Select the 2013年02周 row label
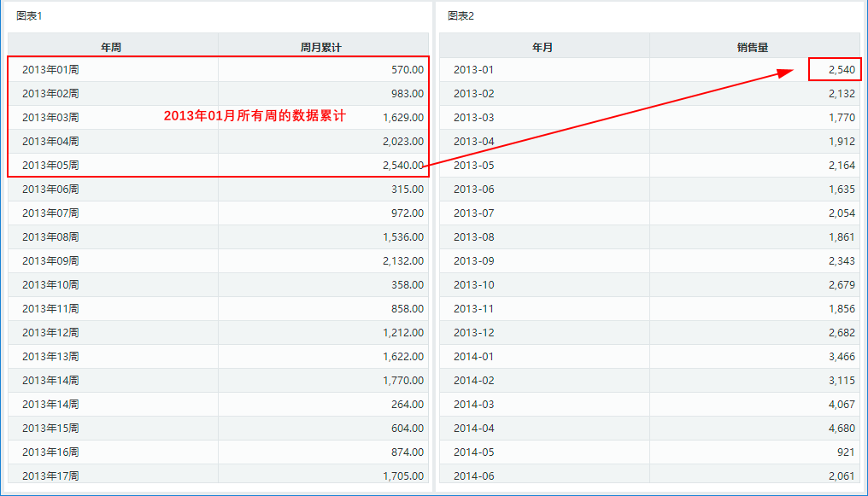Screen dimensions: 868x496 click(x=50, y=93)
